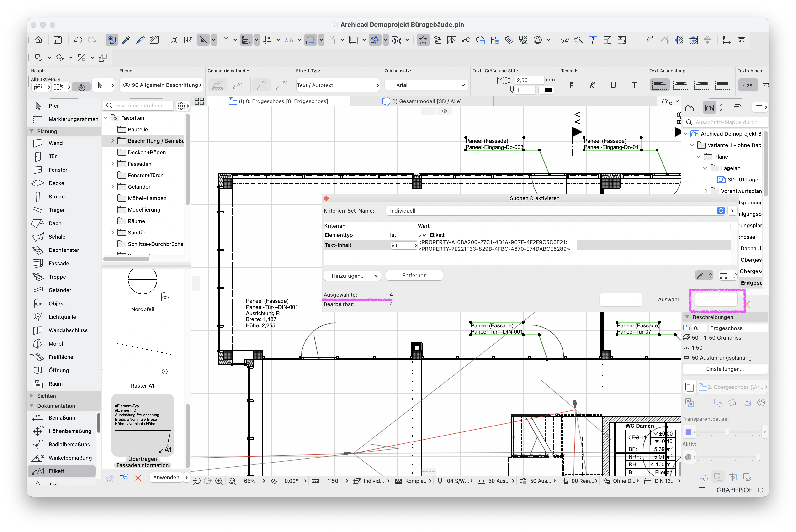Viewport: 796px width, 532px height.
Task: Select the Morph tool
Action: tap(56, 344)
